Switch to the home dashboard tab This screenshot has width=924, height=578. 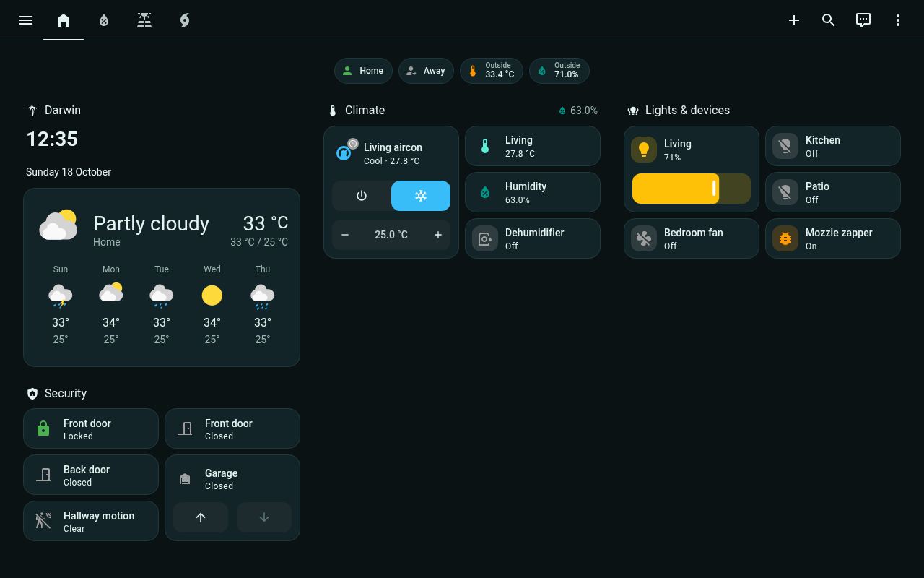(x=64, y=20)
